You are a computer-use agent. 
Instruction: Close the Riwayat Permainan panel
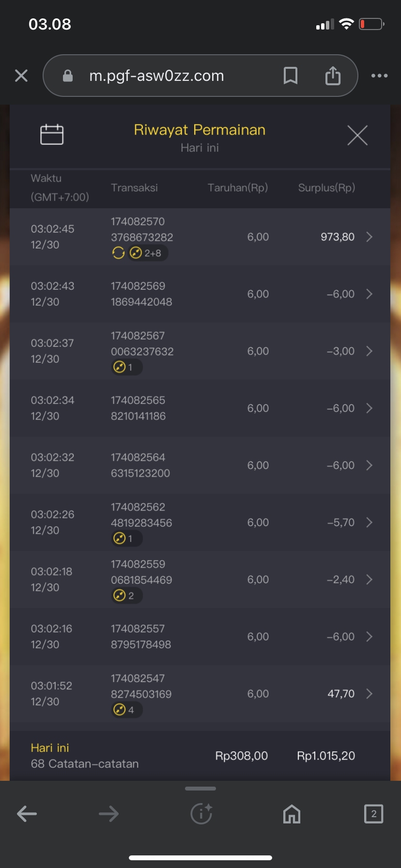click(357, 135)
